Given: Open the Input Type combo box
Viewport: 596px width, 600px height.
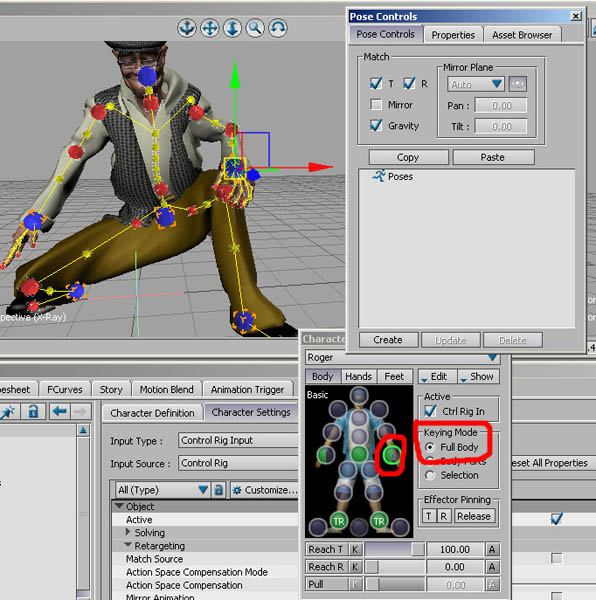Looking at the screenshot, I should coord(238,440).
